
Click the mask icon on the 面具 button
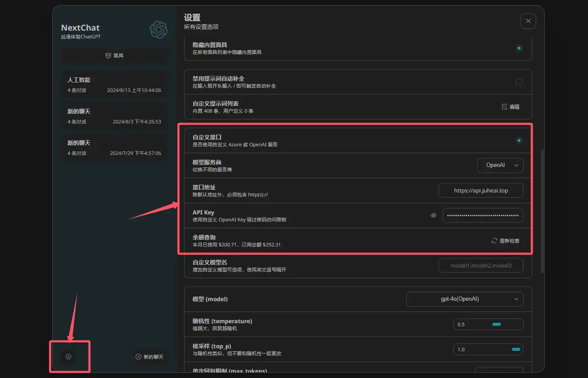pos(108,55)
